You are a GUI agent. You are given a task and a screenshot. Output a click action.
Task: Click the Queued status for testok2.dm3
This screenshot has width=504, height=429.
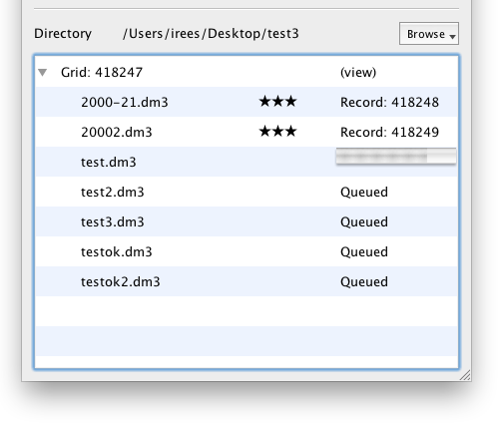tap(364, 282)
